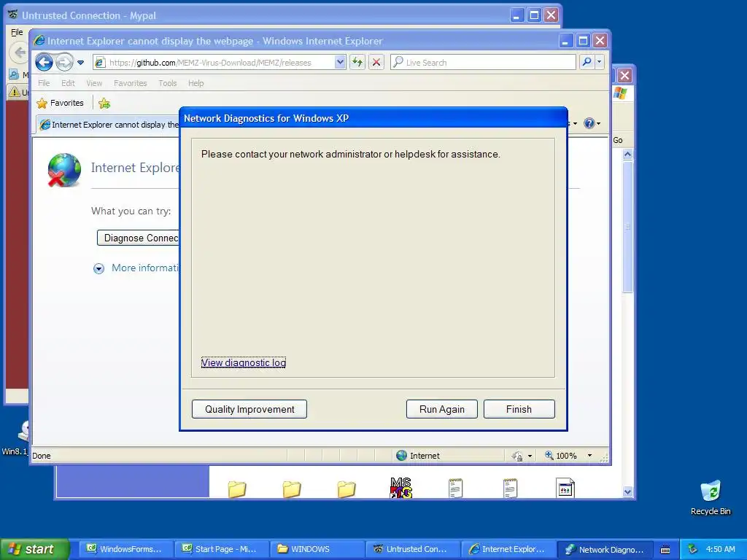Click the Diagnose Connection Problems button
The image size is (747, 560).
pos(138,238)
